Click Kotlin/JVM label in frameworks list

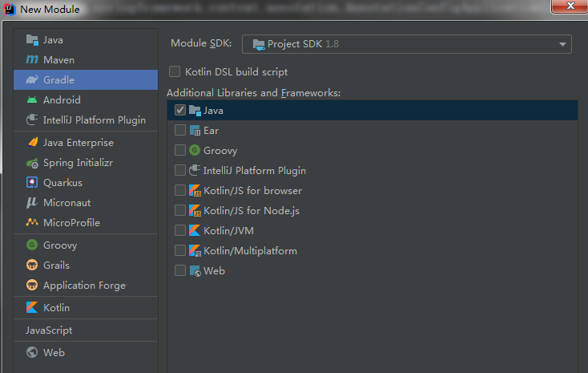228,231
